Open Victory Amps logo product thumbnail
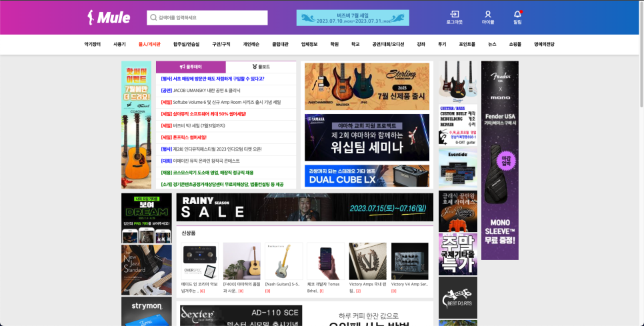Screen dimensions: 644x326 tap(367, 261)
